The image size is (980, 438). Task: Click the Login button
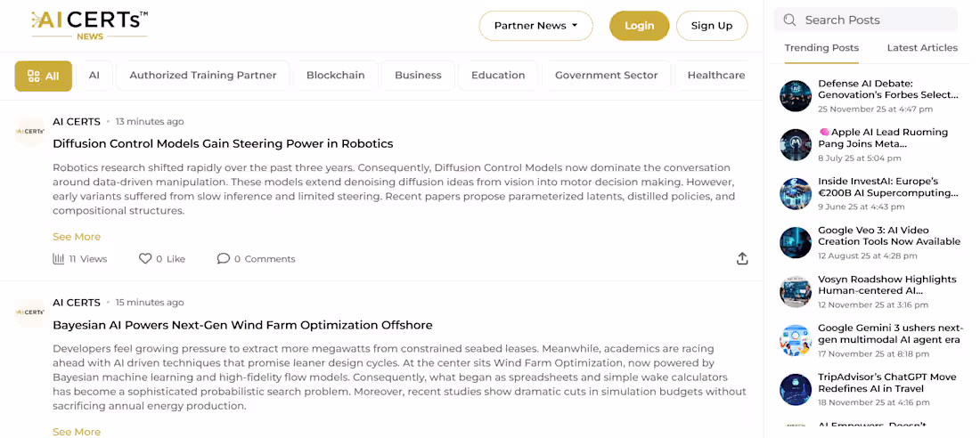pyautogui.click(x=639, y=26)
